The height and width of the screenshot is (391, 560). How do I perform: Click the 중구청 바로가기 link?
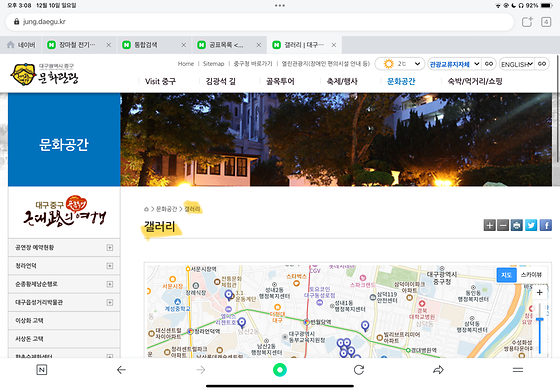[x=253, y=64]
